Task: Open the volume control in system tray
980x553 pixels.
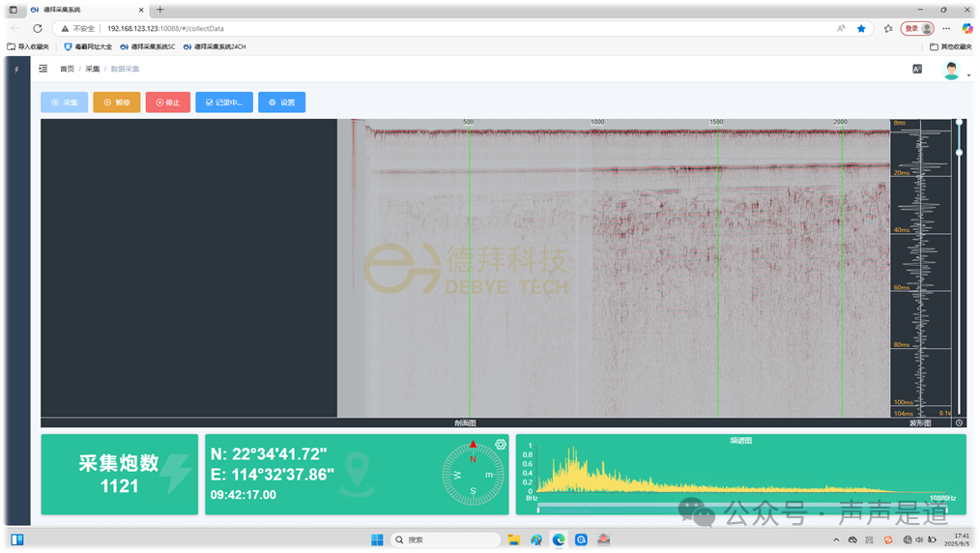Action: (919, 539)
